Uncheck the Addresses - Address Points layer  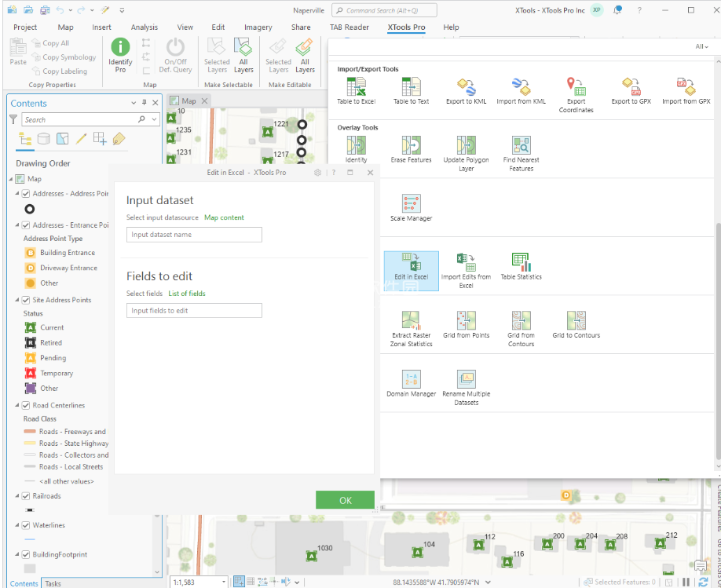(26, 194)
